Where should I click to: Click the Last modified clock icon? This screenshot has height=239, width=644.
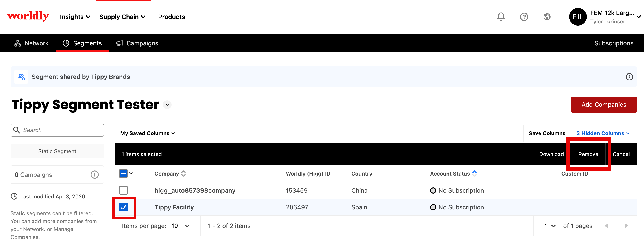coord(14,196)
